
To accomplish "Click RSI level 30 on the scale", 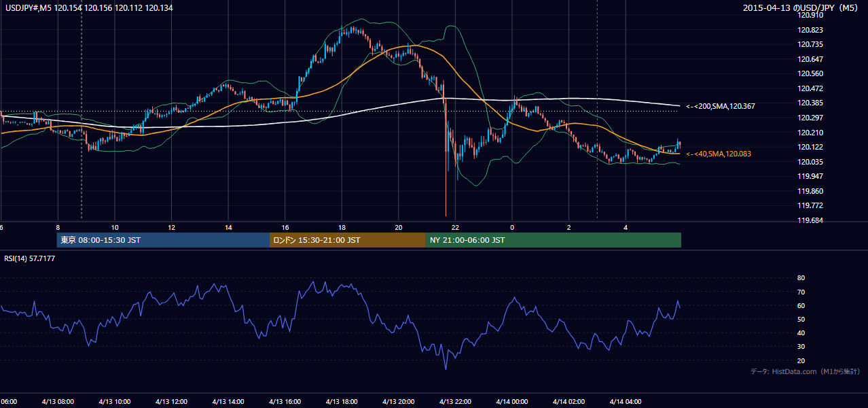I will 801,347.
